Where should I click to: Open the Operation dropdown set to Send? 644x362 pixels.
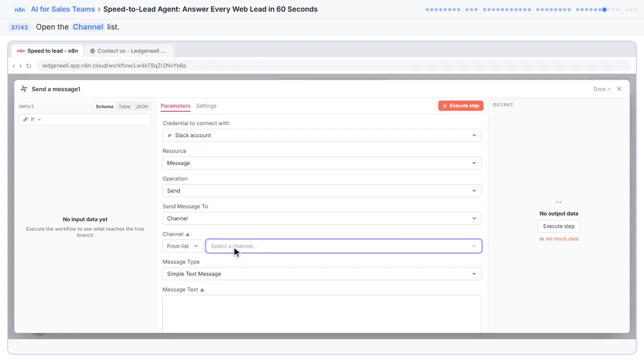click(322, 191)
